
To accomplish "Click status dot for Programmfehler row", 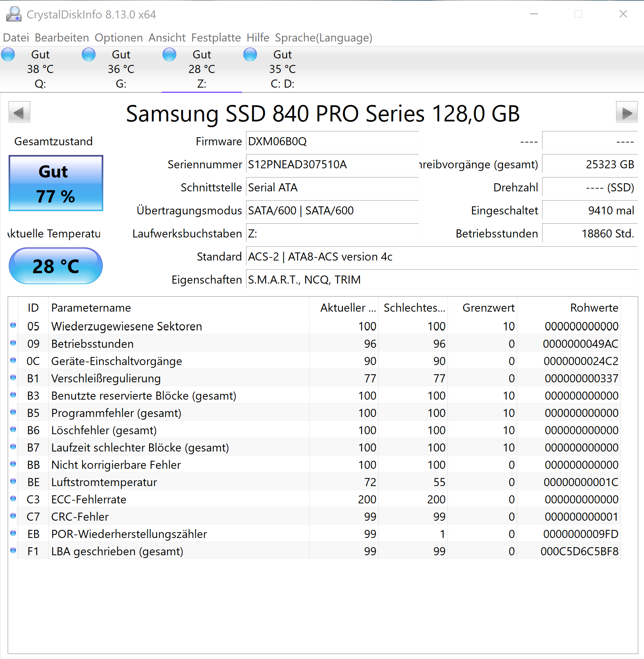I will 13,412.
